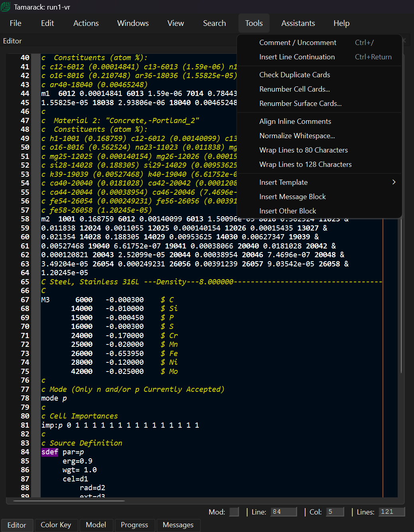Image resolution: width=414 pixels, height=532 pixels.
Task: Click the '$ Cr' inline comment
Action: coord(169,336)
